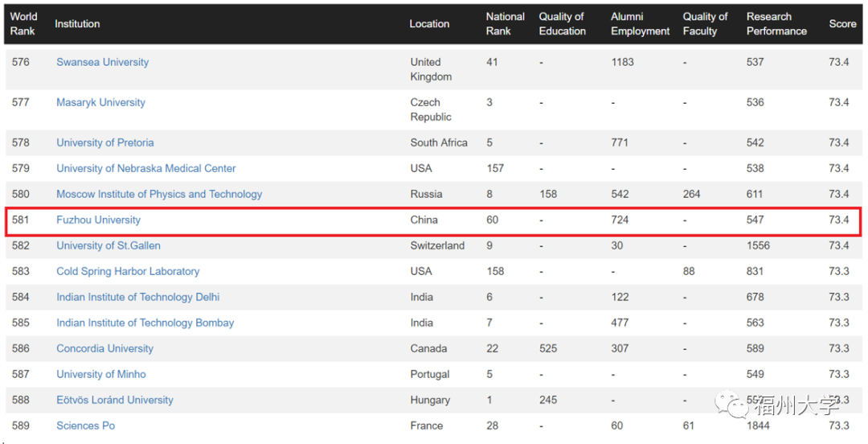This screenshot has height=444, width=868.
Task: Open Cold Spring Harbor Laboratory link
Action: point(128,271)
